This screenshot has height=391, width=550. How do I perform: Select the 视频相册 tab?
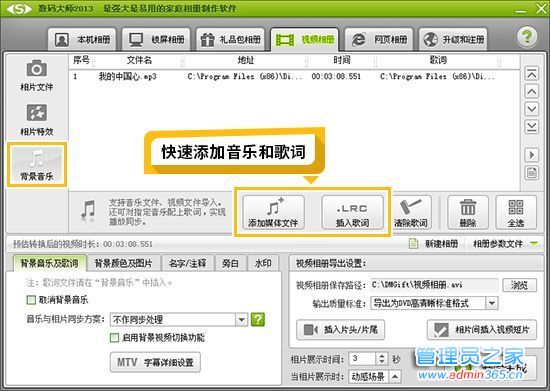[304, 39]
